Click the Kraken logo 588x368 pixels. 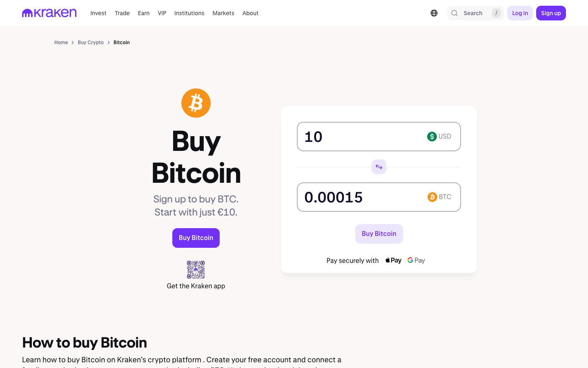[49, 13]
